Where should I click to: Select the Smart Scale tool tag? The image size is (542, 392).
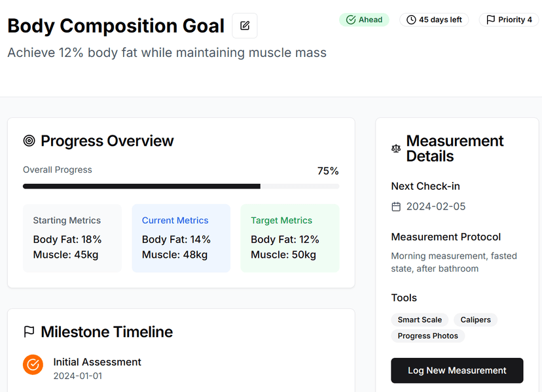tap(420, 320)
